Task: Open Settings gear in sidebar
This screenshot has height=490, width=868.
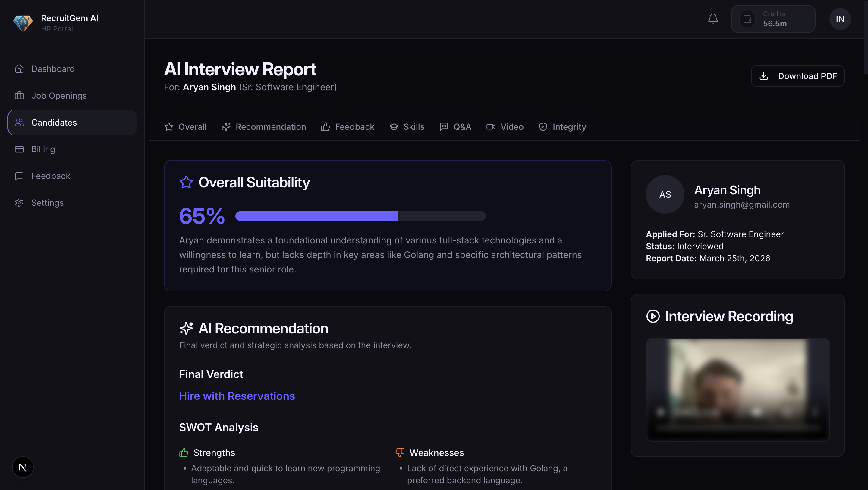Action: tap(19, 203)
